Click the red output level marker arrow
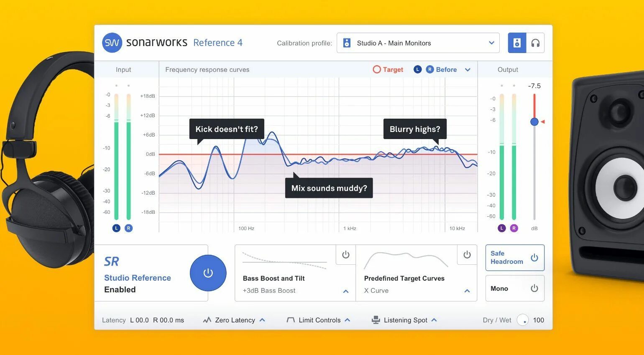 (x=543, y=122)
